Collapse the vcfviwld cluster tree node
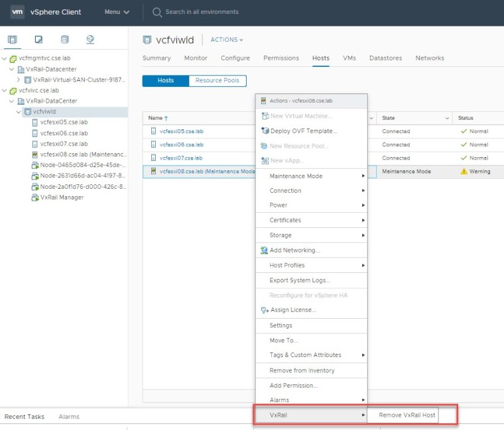The height and width of the screenshot is (430, 504). tap(19, 112)
